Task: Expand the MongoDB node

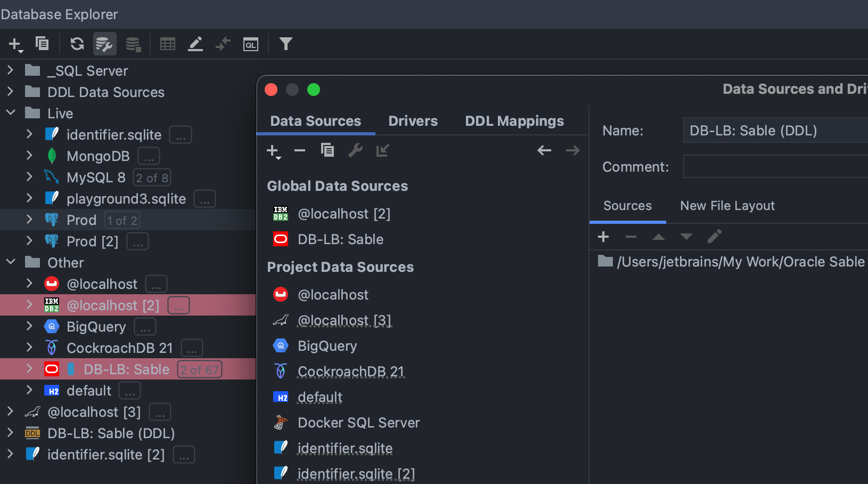Action: [29, 155]
